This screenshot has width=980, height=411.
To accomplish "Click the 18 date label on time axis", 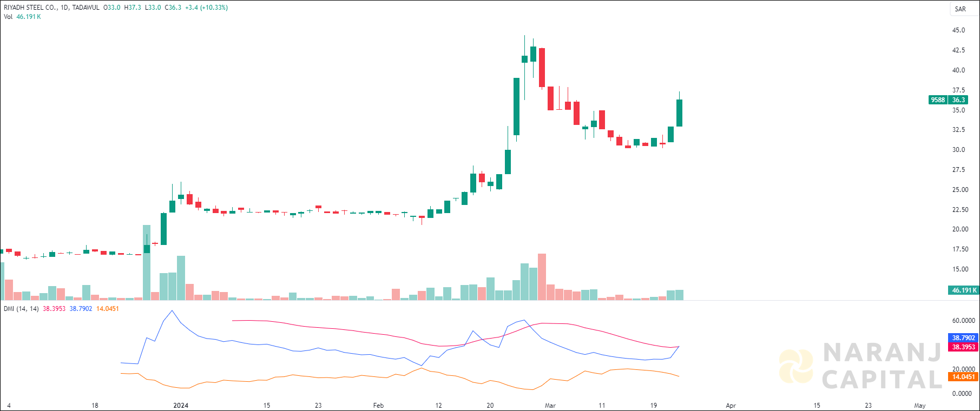I will pyautogui.click(x=95, y=406).
